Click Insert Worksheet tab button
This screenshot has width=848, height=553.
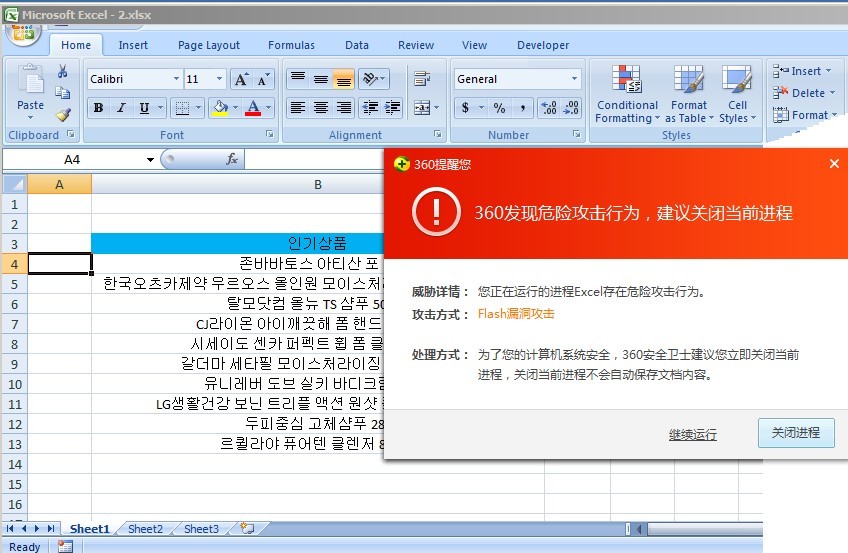pyautogui.click(x=247, y=528)
